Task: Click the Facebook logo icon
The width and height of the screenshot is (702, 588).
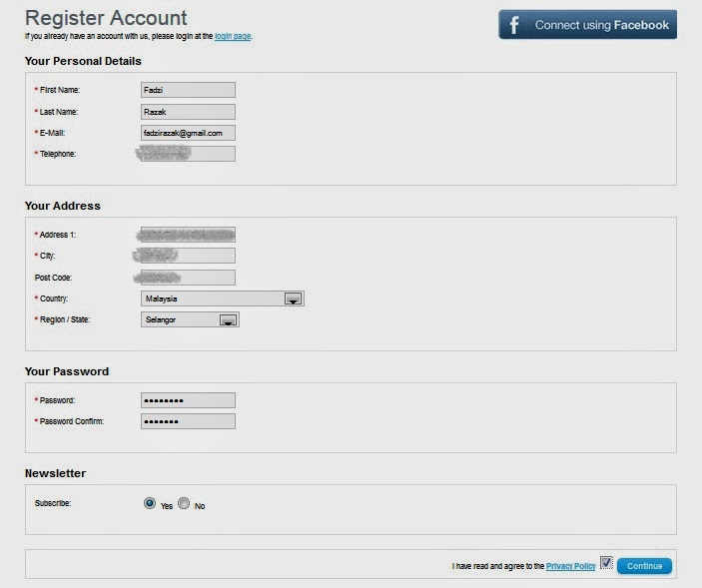Action: point(514,25)
